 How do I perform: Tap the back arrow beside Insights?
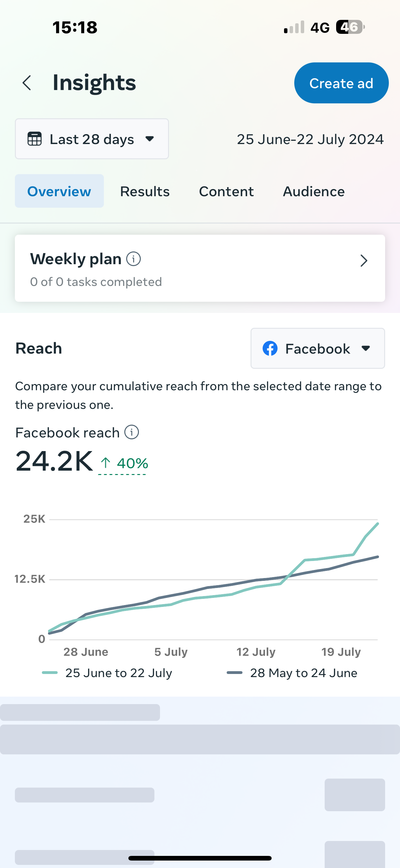pos(27,83)
